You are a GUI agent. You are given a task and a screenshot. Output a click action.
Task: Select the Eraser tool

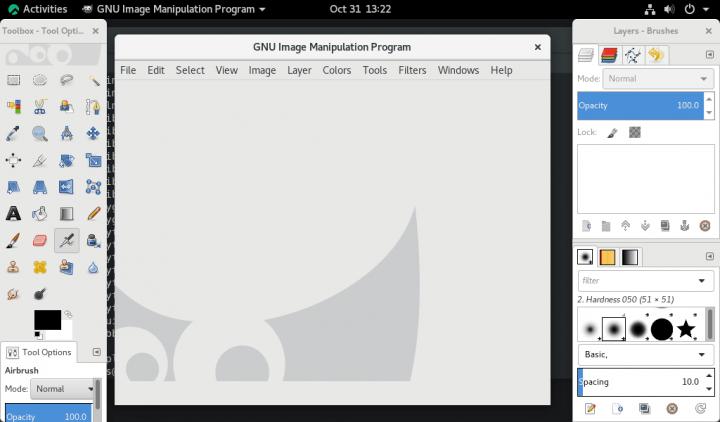[x=40, y=240]
